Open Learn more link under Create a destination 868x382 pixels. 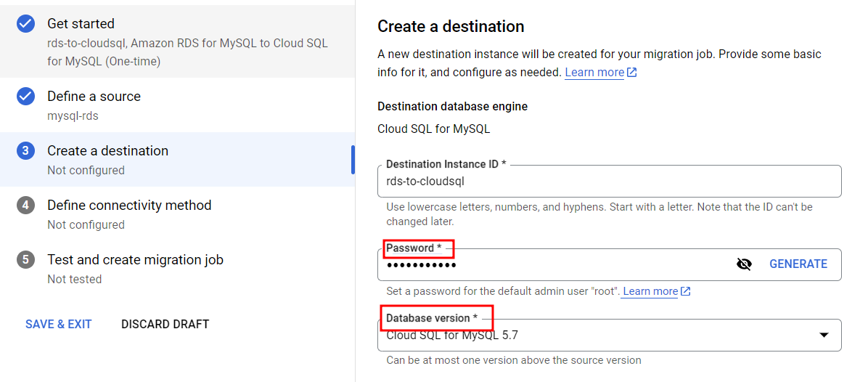(x=594, y=73)
